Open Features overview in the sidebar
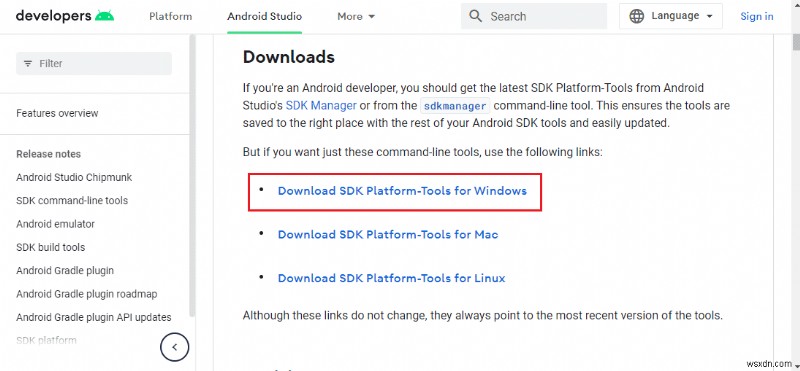Image resolution: width=800 pixels, height=371 pixels. [x=57, y=113]
